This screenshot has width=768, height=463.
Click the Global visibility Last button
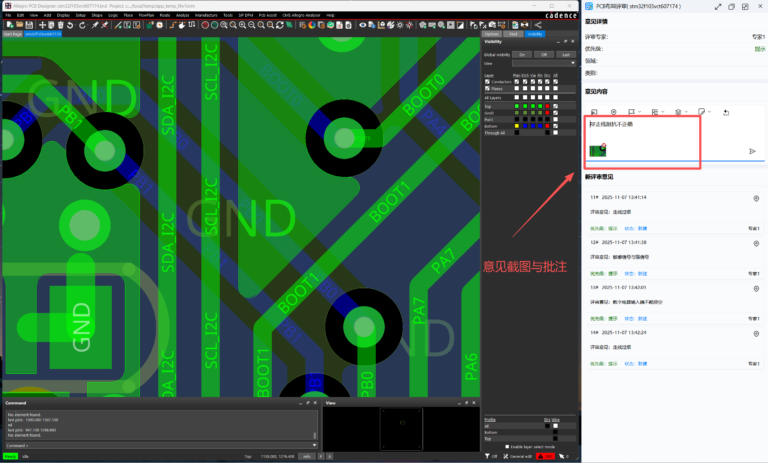[565, 54]
